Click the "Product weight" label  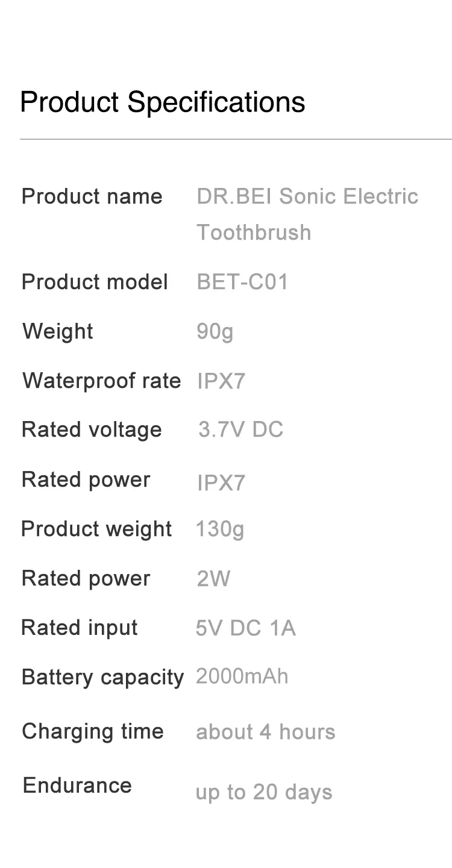[96, 529]
